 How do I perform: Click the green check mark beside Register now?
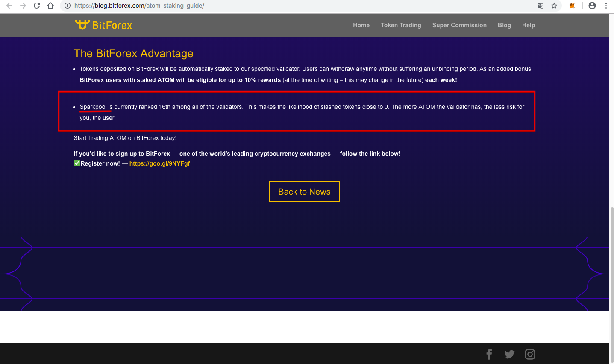[77, 163]
